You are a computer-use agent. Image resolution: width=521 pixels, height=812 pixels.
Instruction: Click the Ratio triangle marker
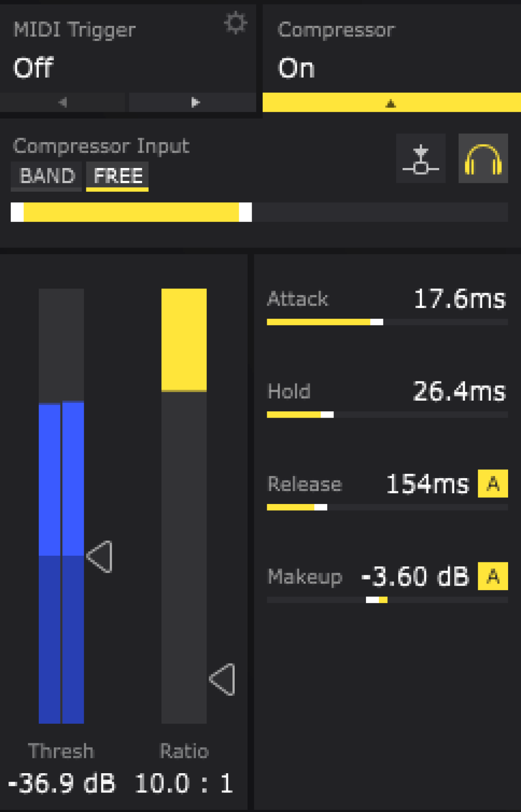point(222,679)
